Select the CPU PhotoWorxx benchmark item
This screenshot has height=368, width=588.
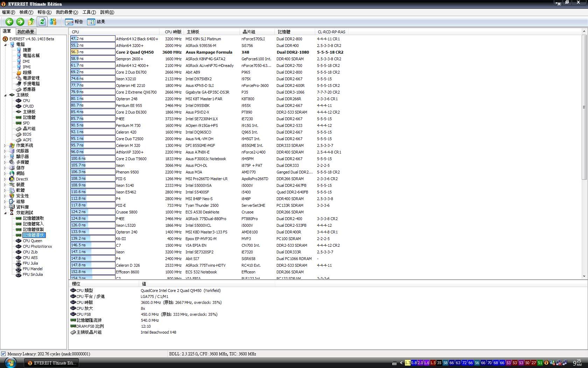pyautogui.click(x=37, y=246)
